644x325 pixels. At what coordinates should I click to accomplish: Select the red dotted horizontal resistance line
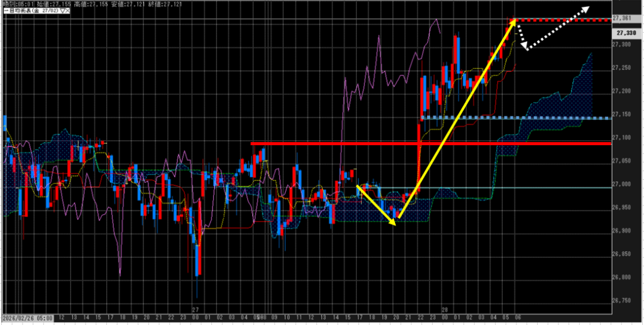click(x=566, y=20)
